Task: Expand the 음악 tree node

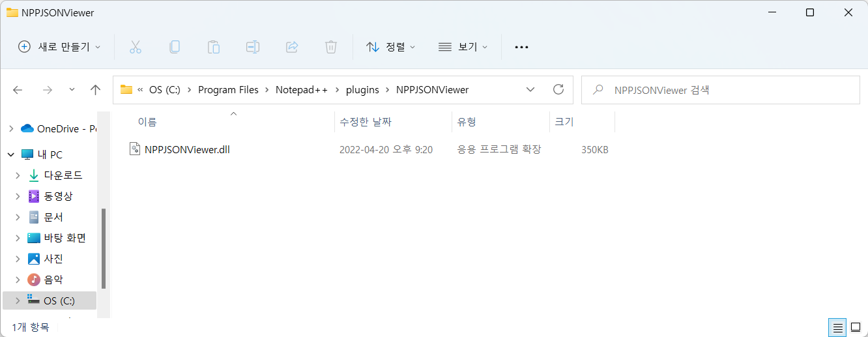Action: 18,280
